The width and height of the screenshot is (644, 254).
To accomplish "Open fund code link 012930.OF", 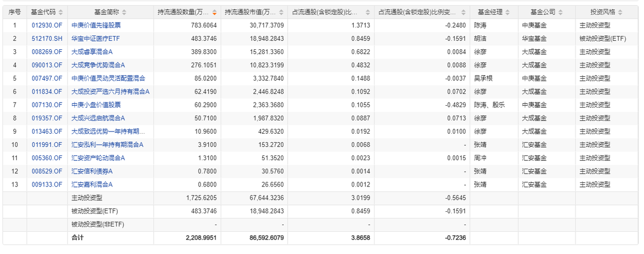I will (47, 25).
